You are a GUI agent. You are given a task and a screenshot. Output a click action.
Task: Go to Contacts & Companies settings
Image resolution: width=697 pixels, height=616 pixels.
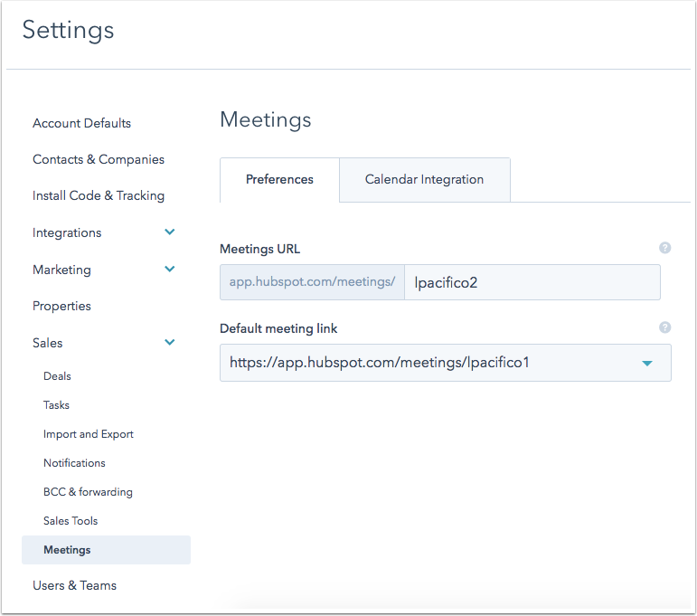pyautogui.click(x=99, y=159)
